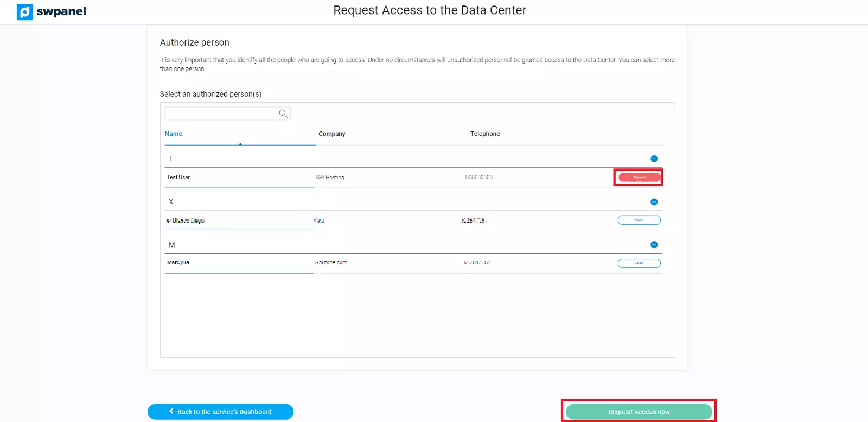This screenshot has width=868, height=422.
Task: Click the Name column sort arrow indicator
Action: [x=240, y=144]
